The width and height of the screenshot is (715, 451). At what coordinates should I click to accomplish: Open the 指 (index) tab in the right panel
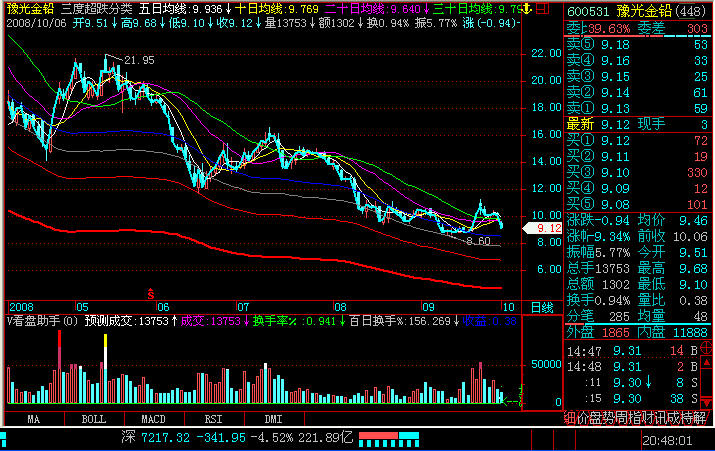pyautogui.click(x=635, y=418)
